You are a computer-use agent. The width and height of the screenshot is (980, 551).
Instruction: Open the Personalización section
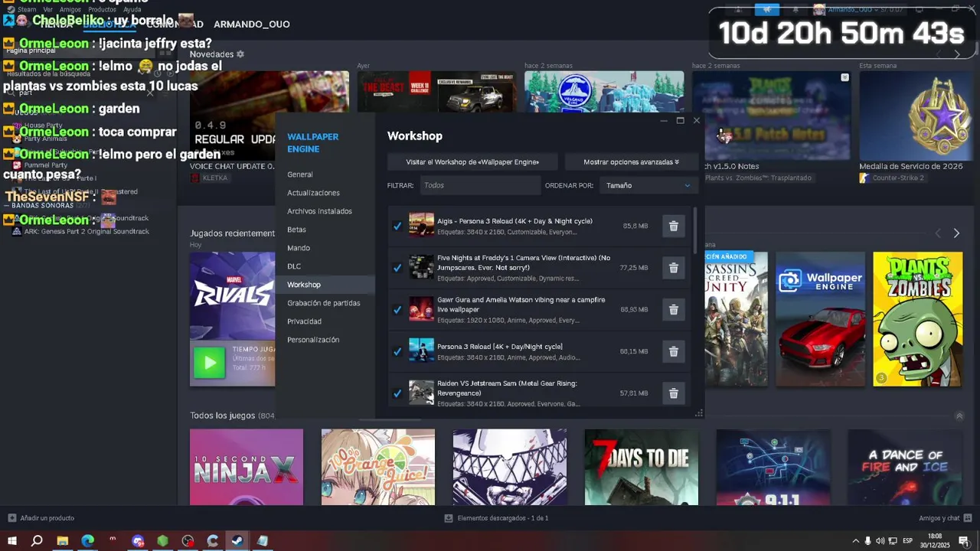point(313,340)
